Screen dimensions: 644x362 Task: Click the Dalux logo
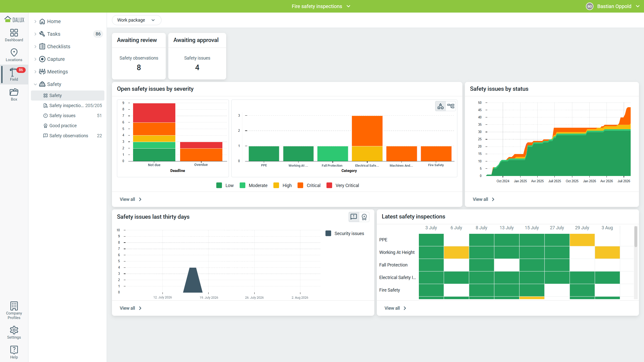click(14, 19)
